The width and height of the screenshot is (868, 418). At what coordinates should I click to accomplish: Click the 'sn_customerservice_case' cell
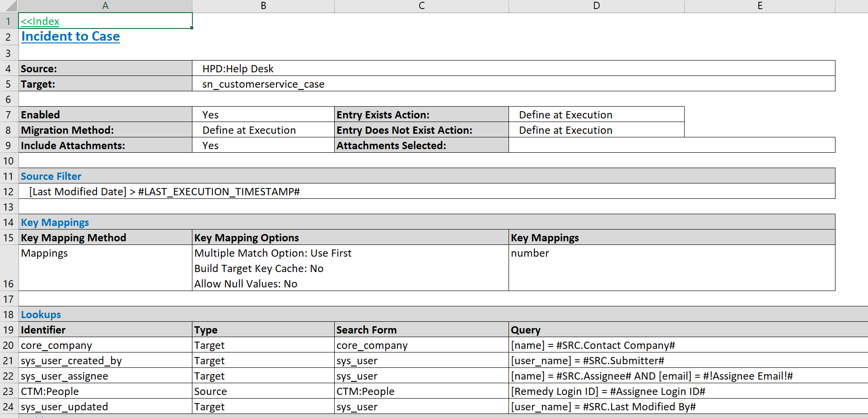click(x=513, y=84)
